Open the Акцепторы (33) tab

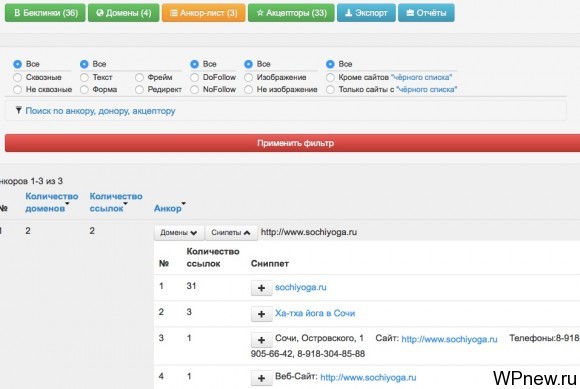click(291, 13)
